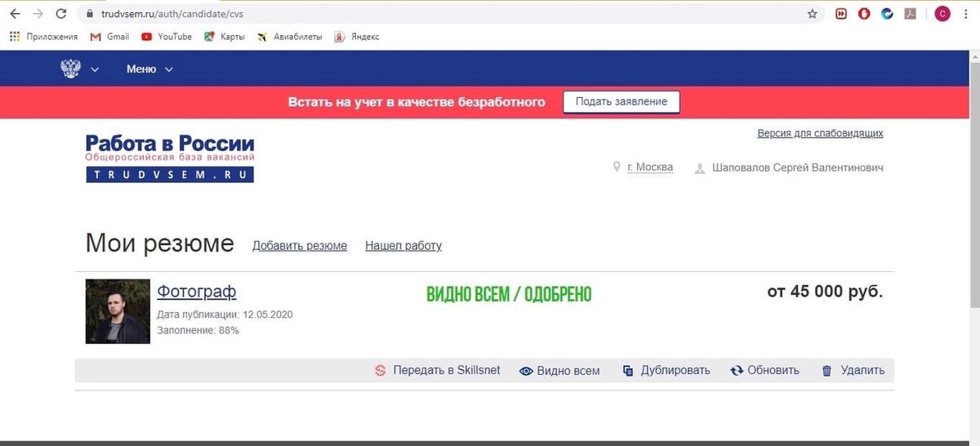Reload the page using refresh icon
Image resolution: width=980 pixels, height=446 pixels.
pos(61,14)
